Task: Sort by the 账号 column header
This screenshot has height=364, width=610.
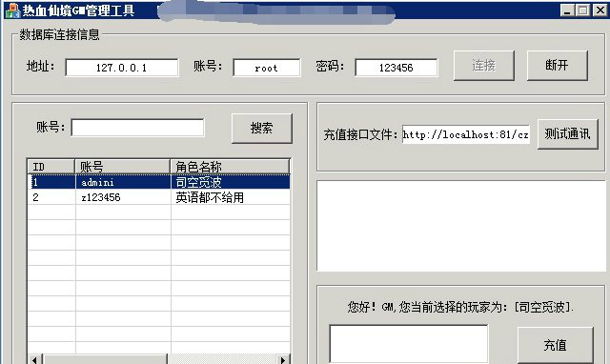Action: coord(122,167)
